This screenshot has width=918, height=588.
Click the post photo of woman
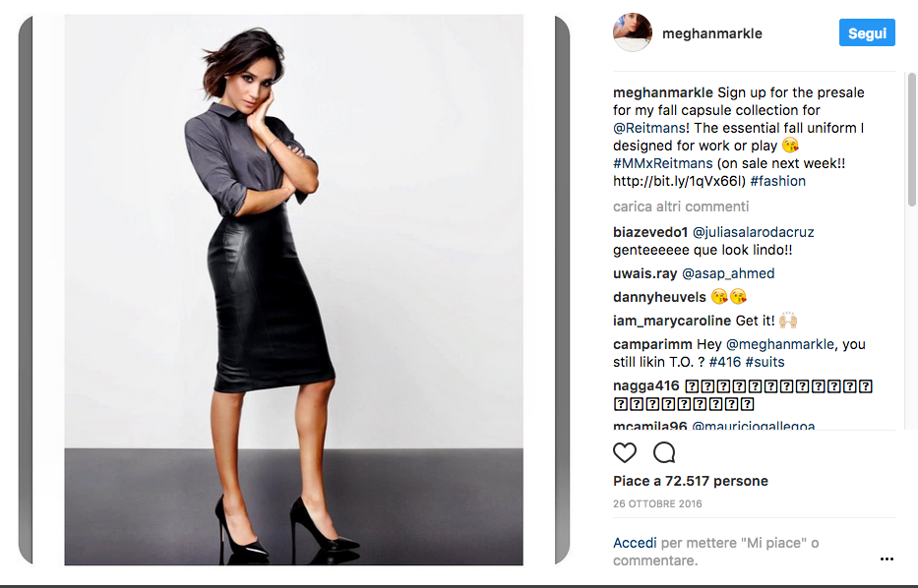[x=293, y=290]
